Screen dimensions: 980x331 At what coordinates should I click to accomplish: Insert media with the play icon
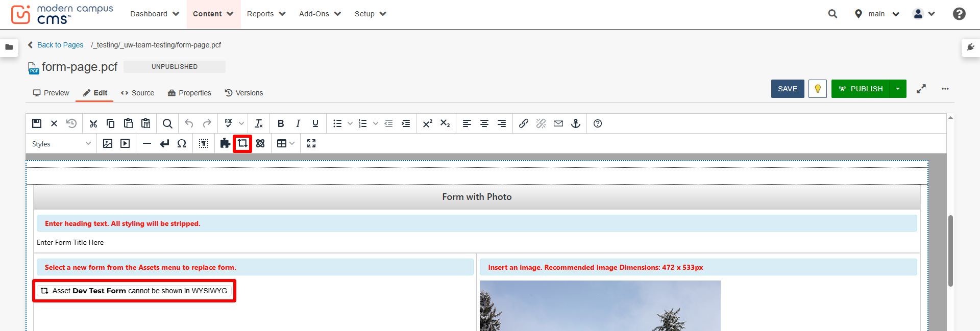click(x=125, y=143)
